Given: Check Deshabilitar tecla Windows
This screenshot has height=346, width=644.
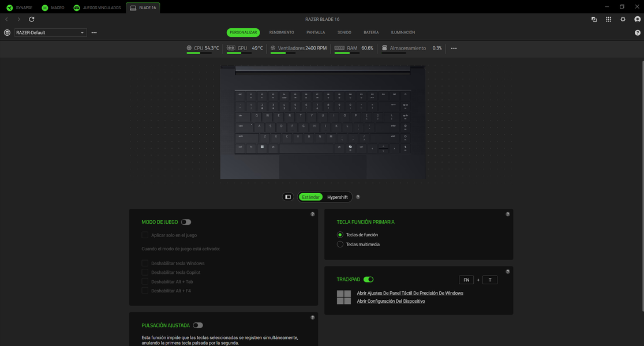Looking at the screenshot, I should [145, 263].
